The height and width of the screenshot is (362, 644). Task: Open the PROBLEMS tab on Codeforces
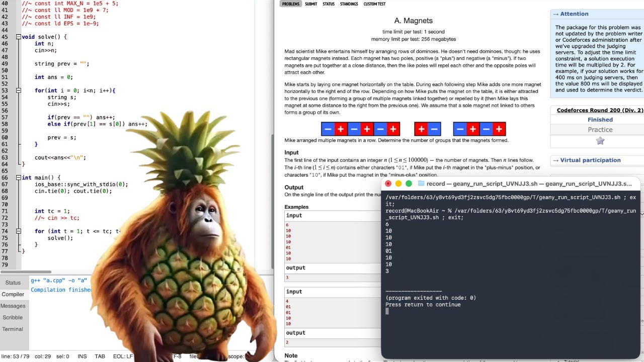coord(290,4)
